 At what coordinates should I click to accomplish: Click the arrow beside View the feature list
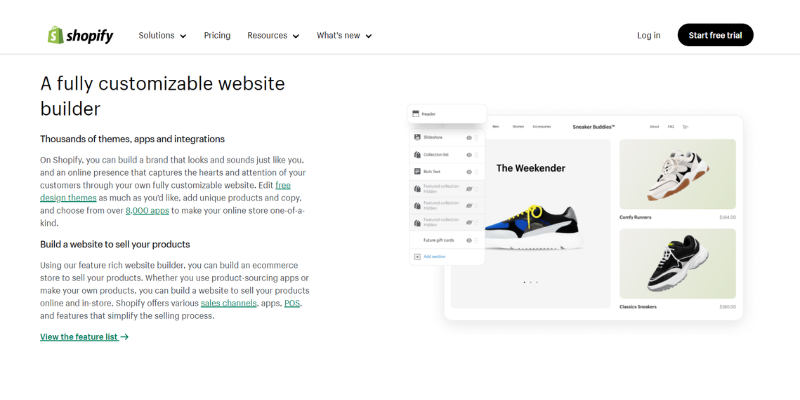click(x=124, y=337)
